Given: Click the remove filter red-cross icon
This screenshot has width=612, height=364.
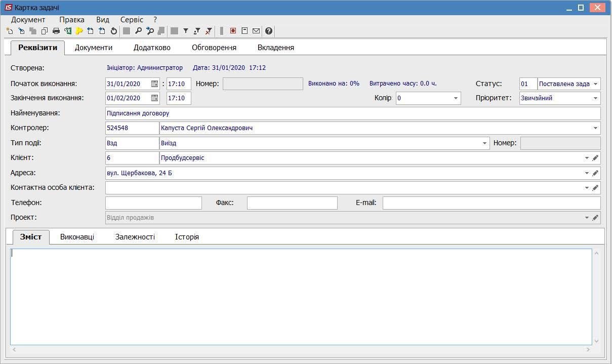Looking at the screenshot, I should click(x=209, y=31).
